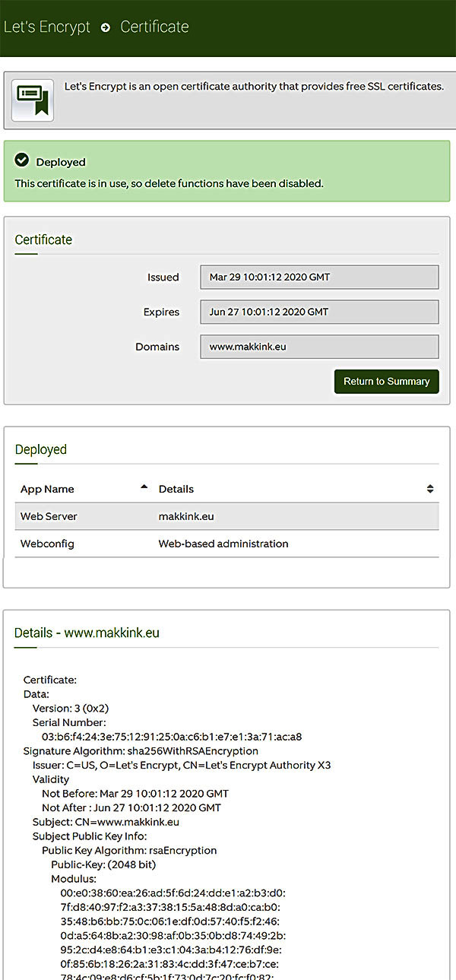Click the Deployed checkmark icon
Image resolution: width=456 pixels, height=980 pixels.
(x=22, y=160)
